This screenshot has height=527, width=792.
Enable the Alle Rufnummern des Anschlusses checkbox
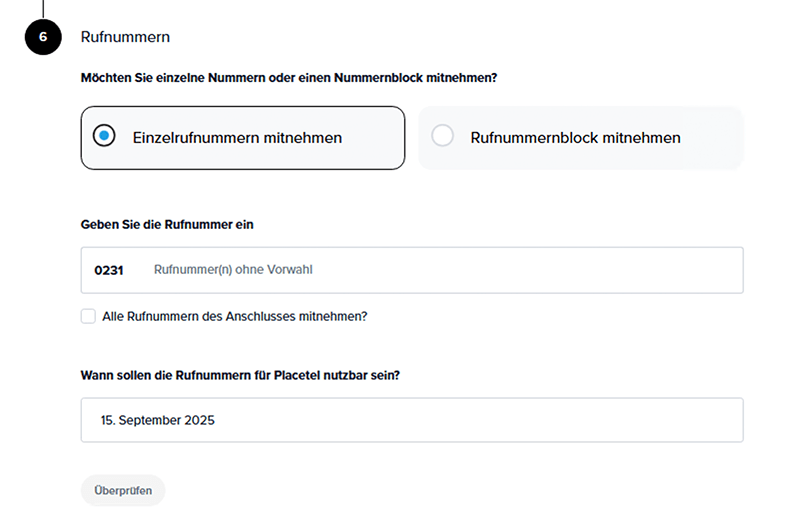coord(89,316)
